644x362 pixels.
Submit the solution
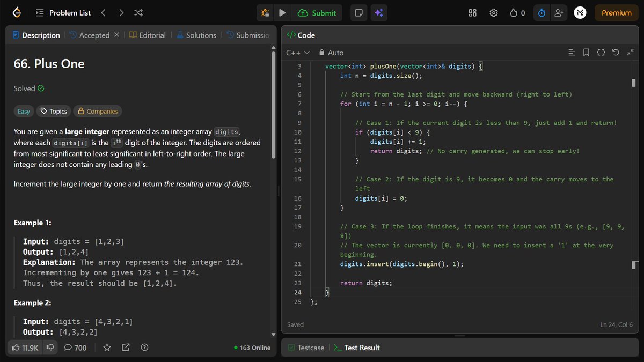click(x=317, y=13)
